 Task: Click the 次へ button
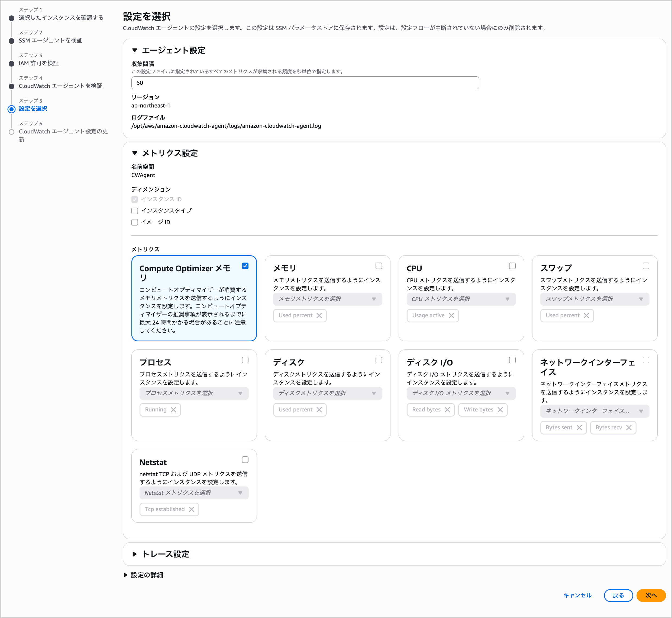[651, 595]
